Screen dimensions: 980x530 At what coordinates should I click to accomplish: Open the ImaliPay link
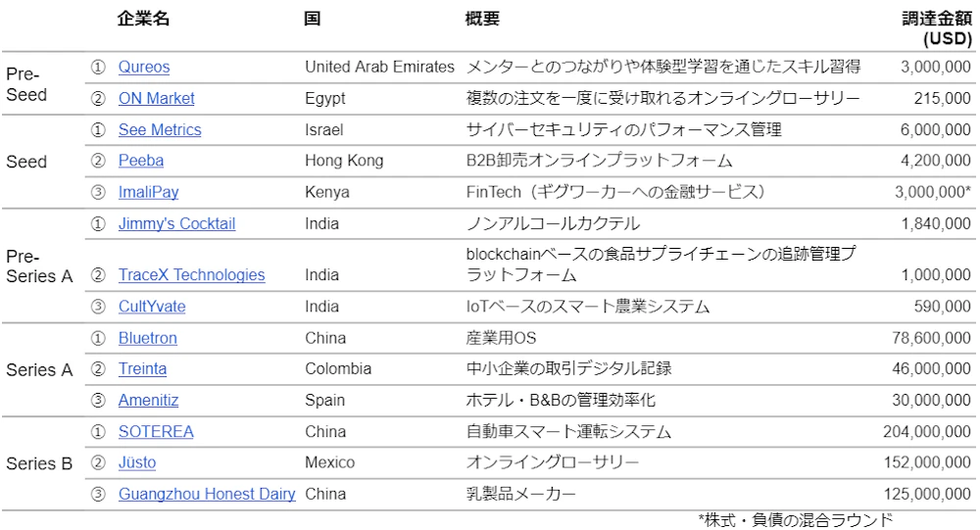click(x=149, y=193)
